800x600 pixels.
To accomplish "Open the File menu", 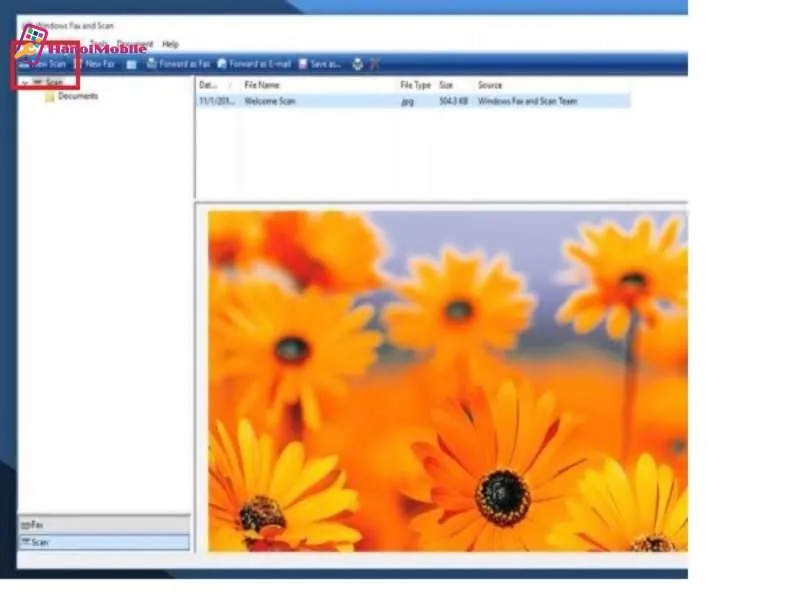I will [25, 44].
